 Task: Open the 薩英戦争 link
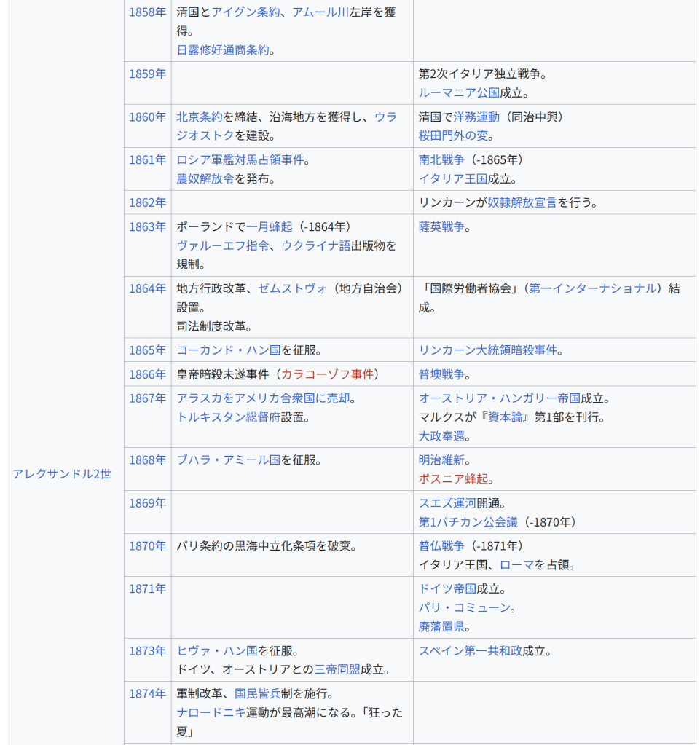tap(441, 226)
